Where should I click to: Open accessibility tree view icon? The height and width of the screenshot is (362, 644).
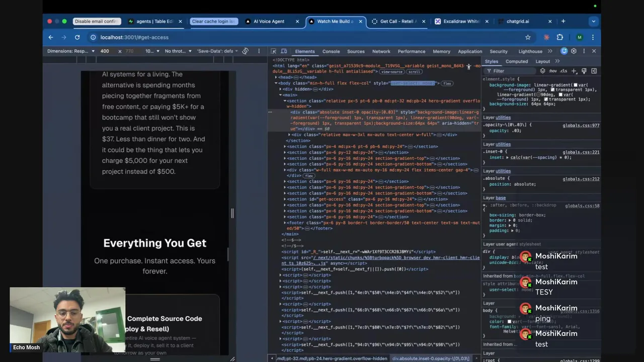pos(468,66)
